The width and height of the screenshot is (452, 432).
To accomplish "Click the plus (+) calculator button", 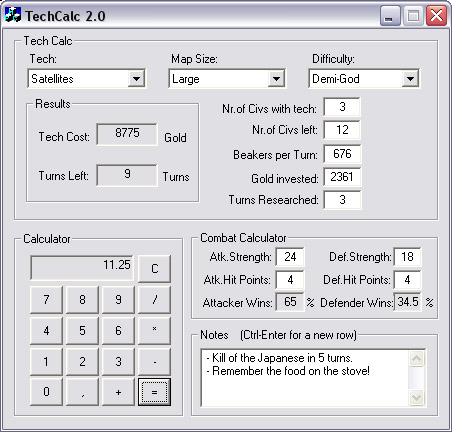I will point(118,392).
